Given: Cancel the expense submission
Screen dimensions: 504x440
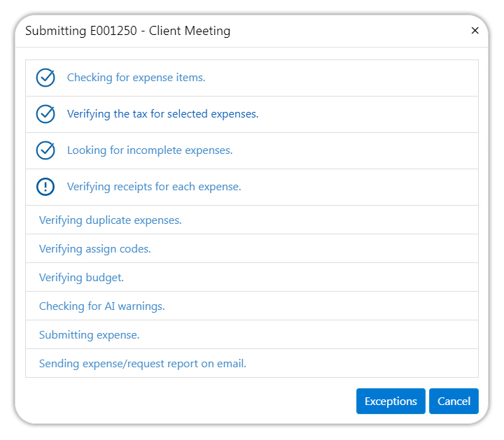Looking at the screenshot, I should point(454,401).
